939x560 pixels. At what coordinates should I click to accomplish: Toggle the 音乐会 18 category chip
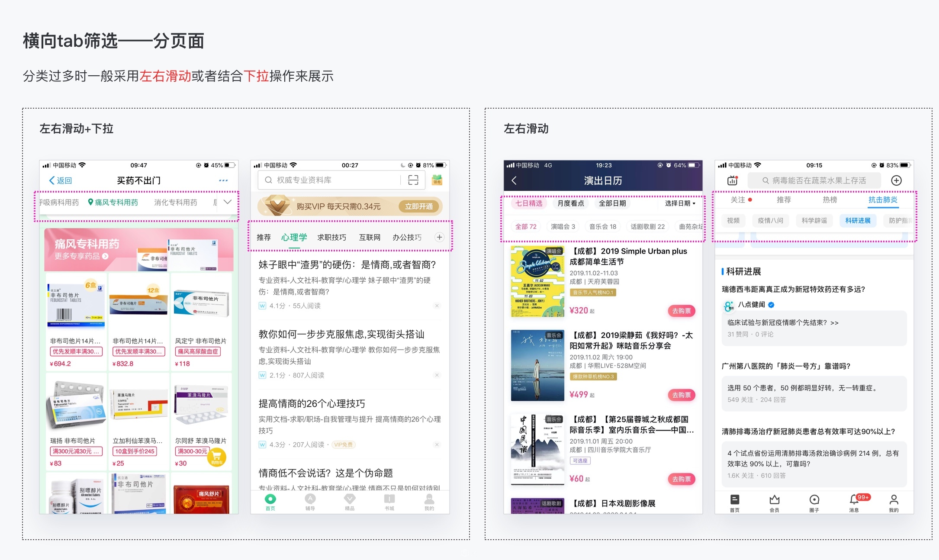click(x=602, y=226)
